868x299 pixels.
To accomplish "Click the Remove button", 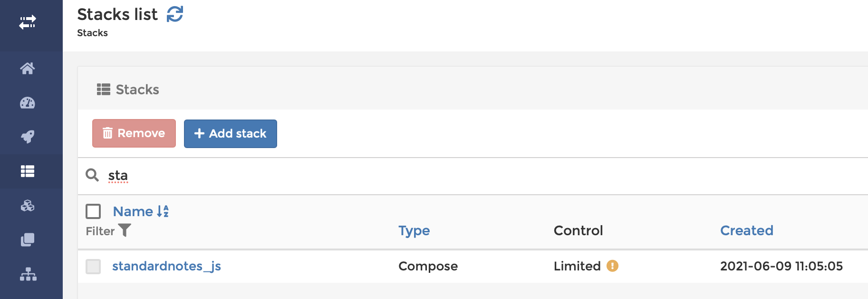I will 134,133.
